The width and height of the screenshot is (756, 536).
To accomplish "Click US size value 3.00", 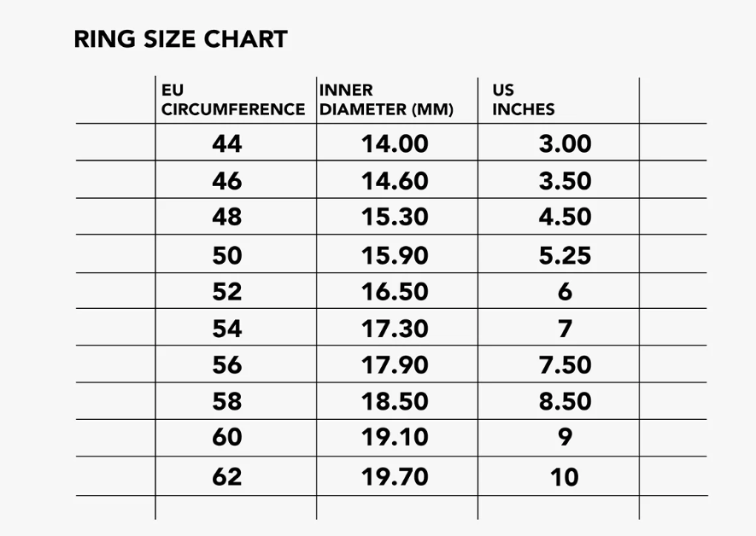I will 565,143.
